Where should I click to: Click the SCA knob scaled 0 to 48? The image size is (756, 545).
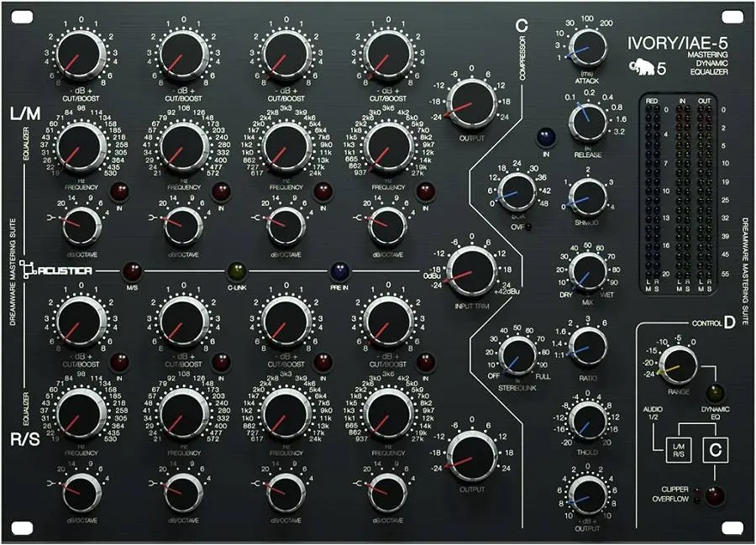(x=517, y=192)
